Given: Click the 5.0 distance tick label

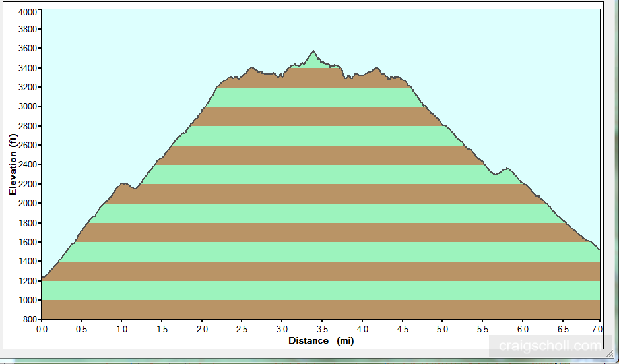Looking at the screenshot, I should [x=442, y=329].
